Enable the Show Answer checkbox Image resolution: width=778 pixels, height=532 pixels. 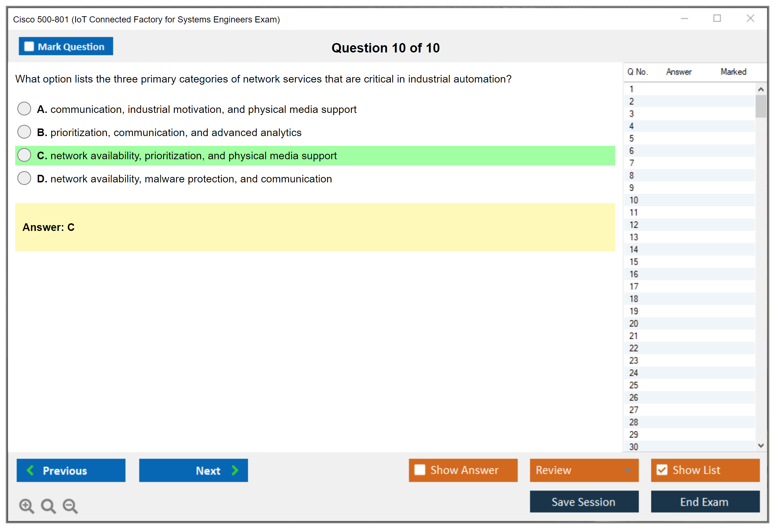click(x=420, y=470)
